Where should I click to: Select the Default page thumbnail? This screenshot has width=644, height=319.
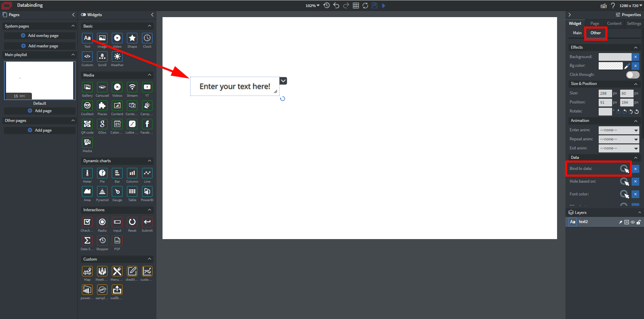point(40,81)
